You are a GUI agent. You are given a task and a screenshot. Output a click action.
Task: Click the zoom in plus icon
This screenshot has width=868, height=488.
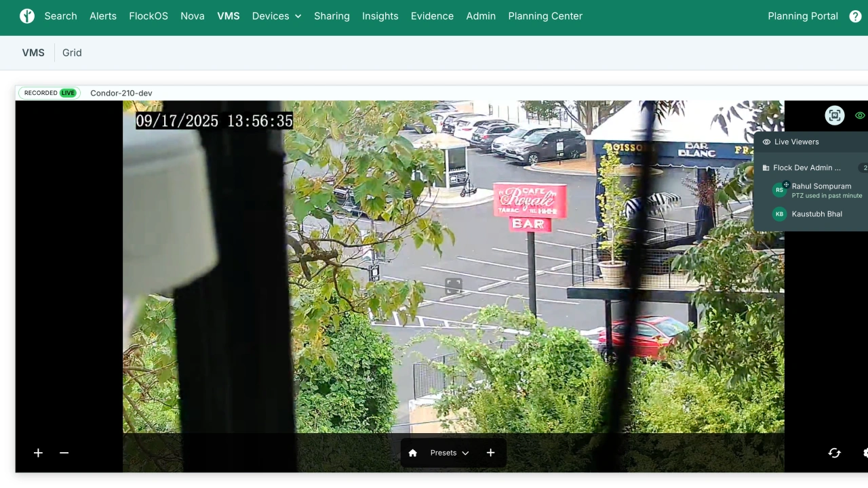(x=39, y=453)
